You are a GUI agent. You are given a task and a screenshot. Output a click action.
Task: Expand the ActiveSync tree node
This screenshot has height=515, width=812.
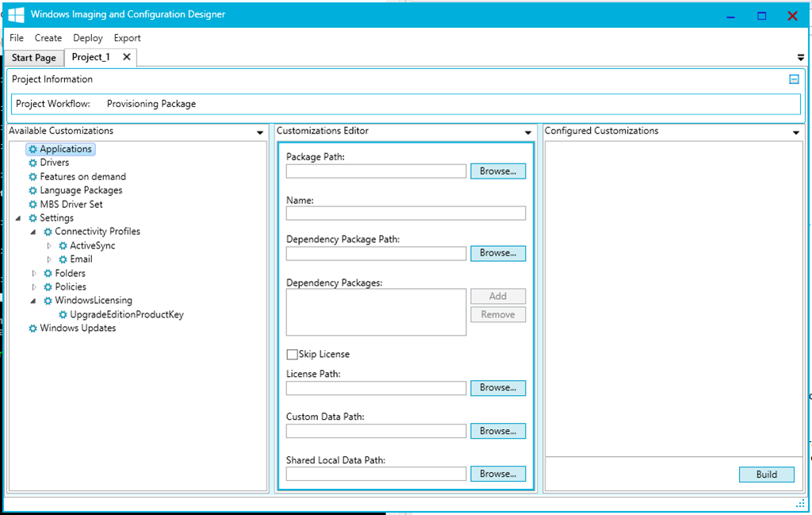(49, 246)
